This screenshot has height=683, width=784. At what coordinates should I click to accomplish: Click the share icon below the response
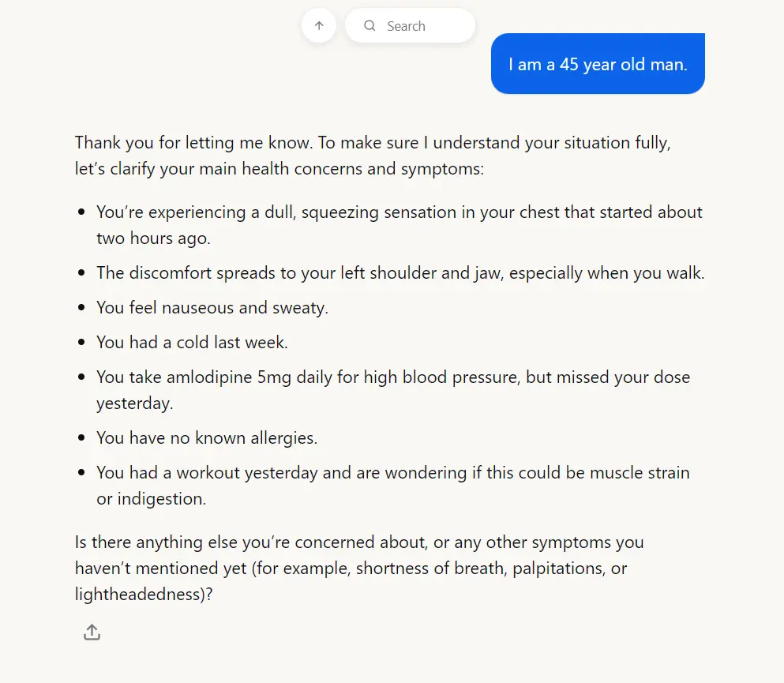92,632
